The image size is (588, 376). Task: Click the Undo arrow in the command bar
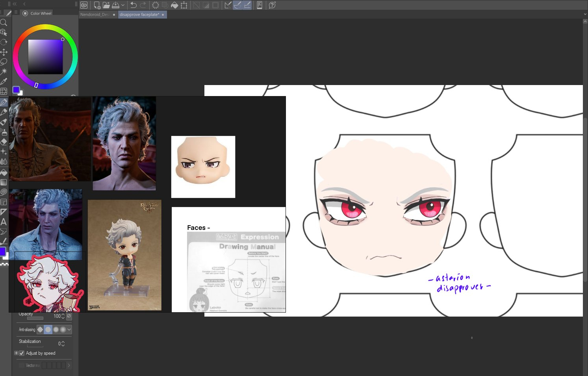[x=134, y=5]
